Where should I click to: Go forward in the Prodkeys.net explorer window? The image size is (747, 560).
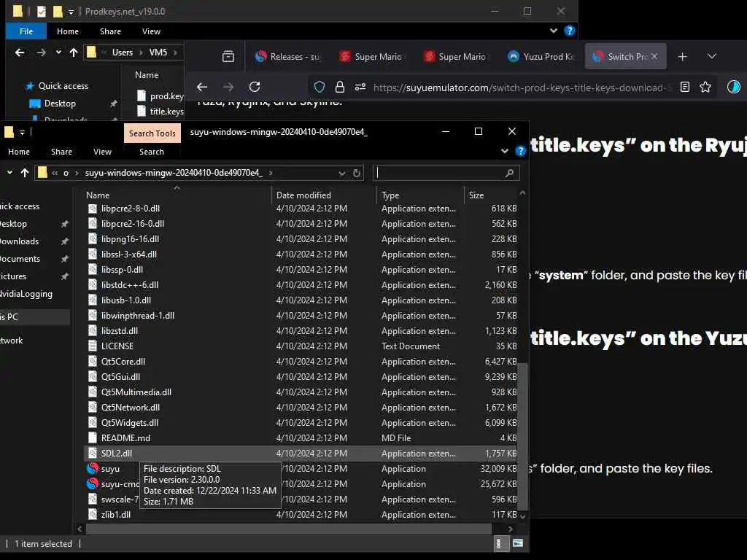coord(42,52)
